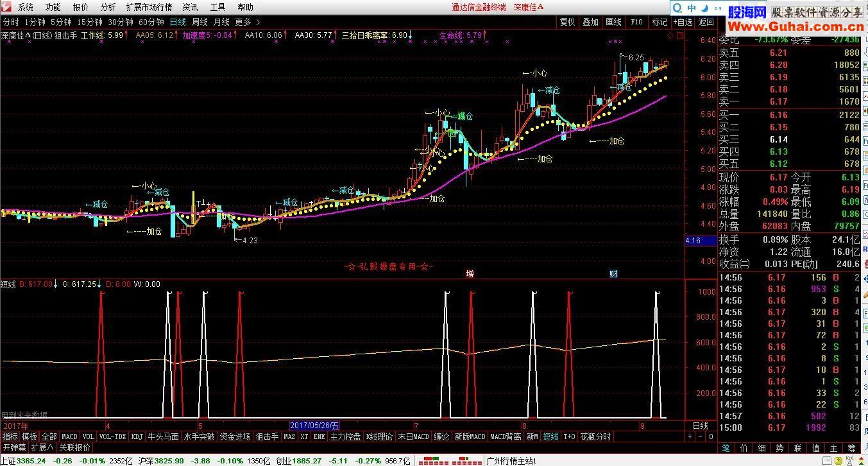Screen dimensions: 868x466
Task: Select the 资金进场 indicator
Action: [235, 436]
